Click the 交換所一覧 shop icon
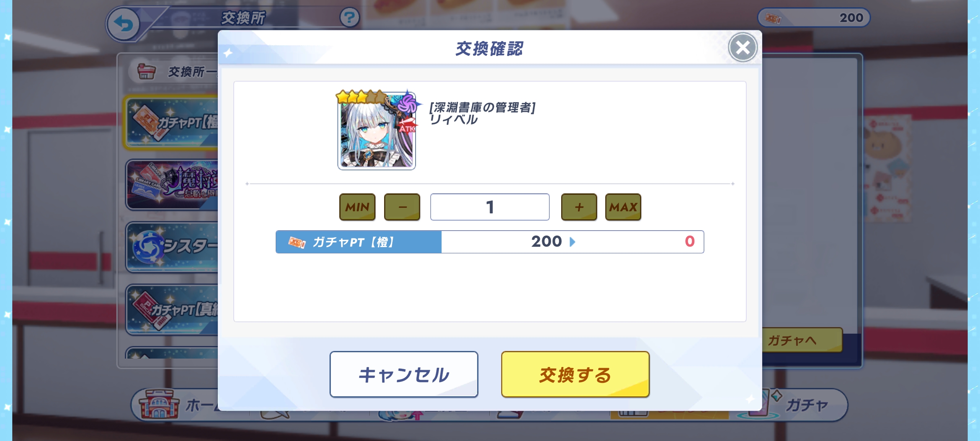 (146, 72)
